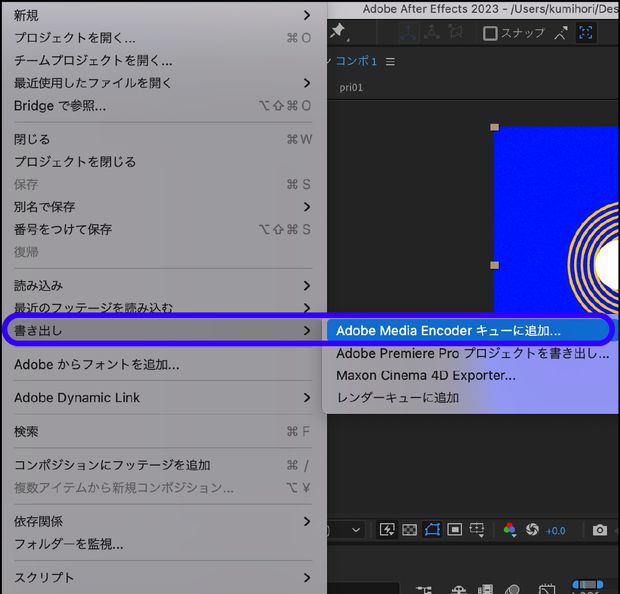Screen dimensions: 620x594
Task: Click middle-left layer handle on blue solid
Action: [x=494, y=265]
